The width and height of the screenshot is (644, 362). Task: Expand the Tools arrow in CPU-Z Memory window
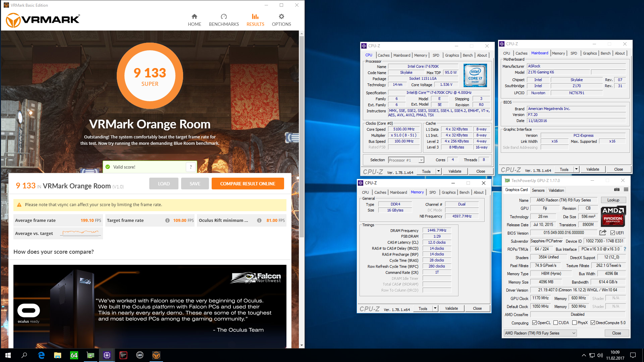435,308
